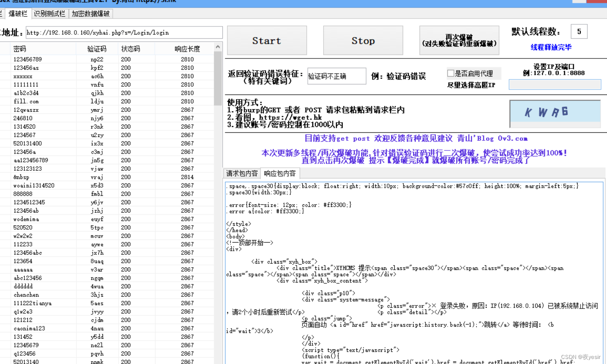The width and height of the screenshot is (607, 364).
Task: Click the KWRG captcha preview image
Action: pyautogui.click(x=555, y=113)
